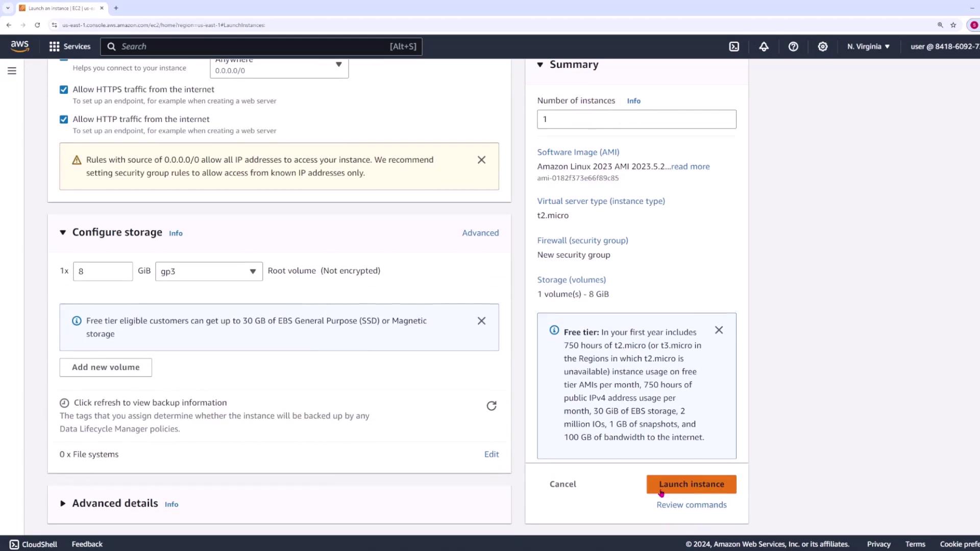980x551 pixels.
Task: Open the gp3 volume type dropdown
Action: (209, 271)
